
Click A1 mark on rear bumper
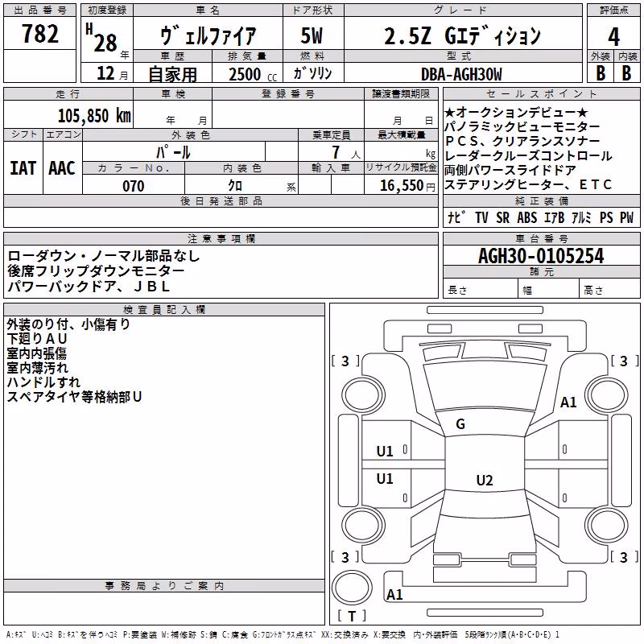click(x=394, y=594)
